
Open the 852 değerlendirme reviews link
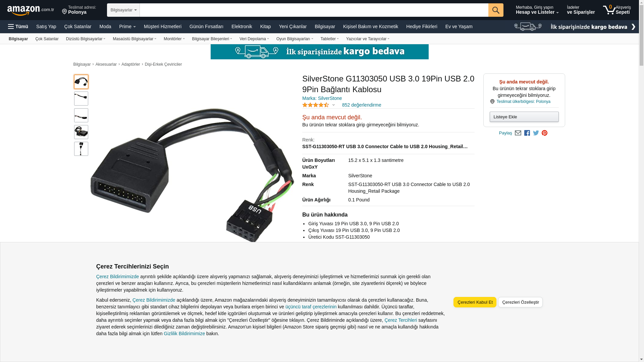point(362,105)
